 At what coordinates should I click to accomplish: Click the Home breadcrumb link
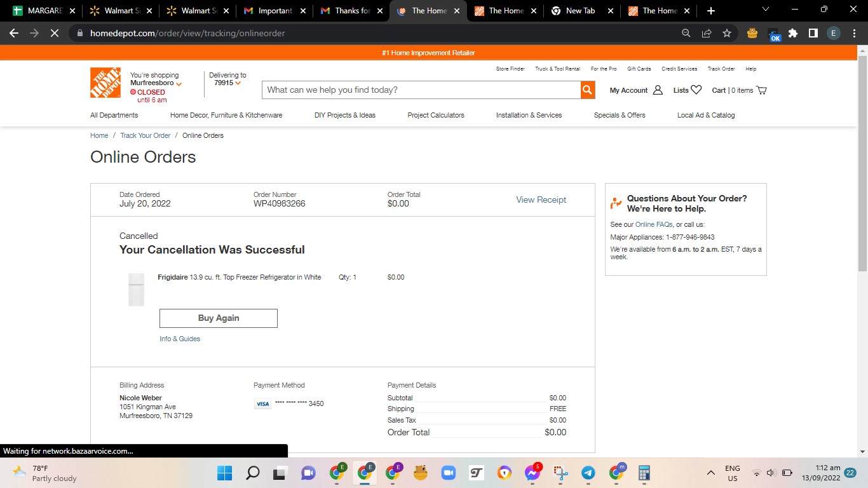click(x=99, y=135)
